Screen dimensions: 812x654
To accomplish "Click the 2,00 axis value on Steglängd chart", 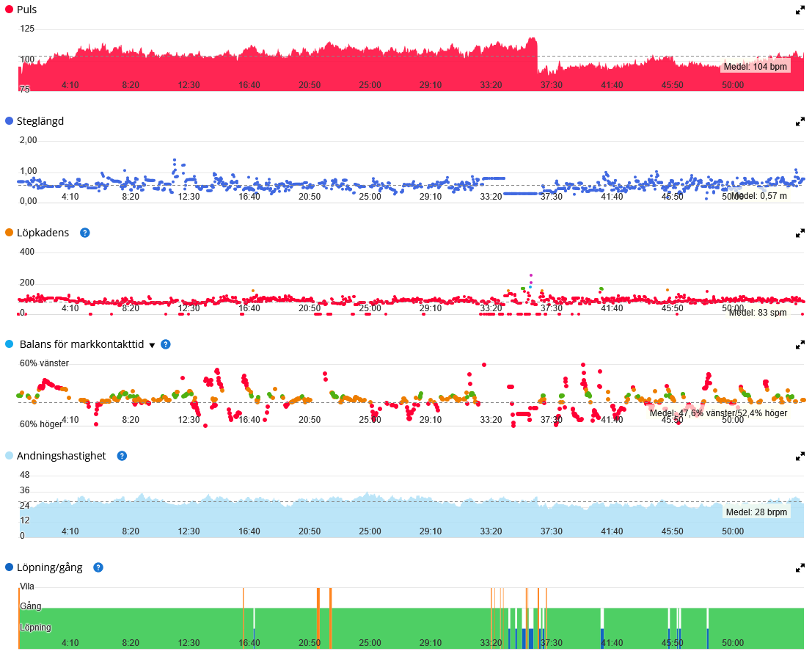I will (x=29, y=140).
